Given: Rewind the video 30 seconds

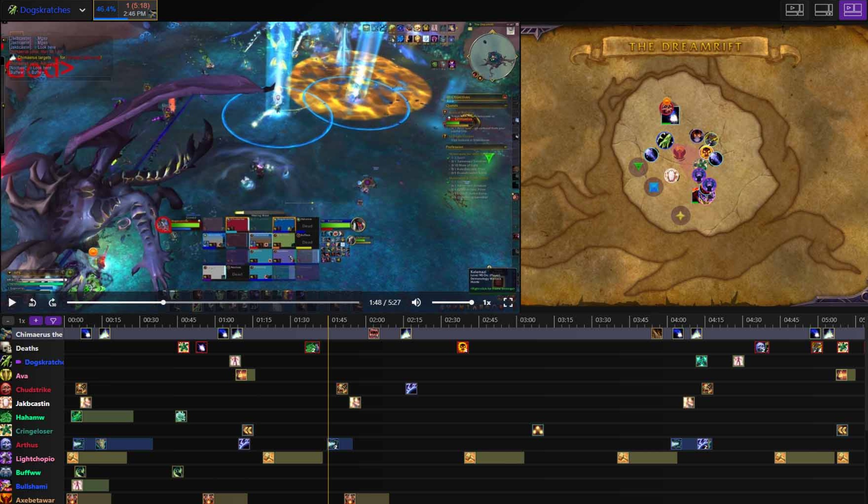Looking at the screenshot, I should point(32,302).
